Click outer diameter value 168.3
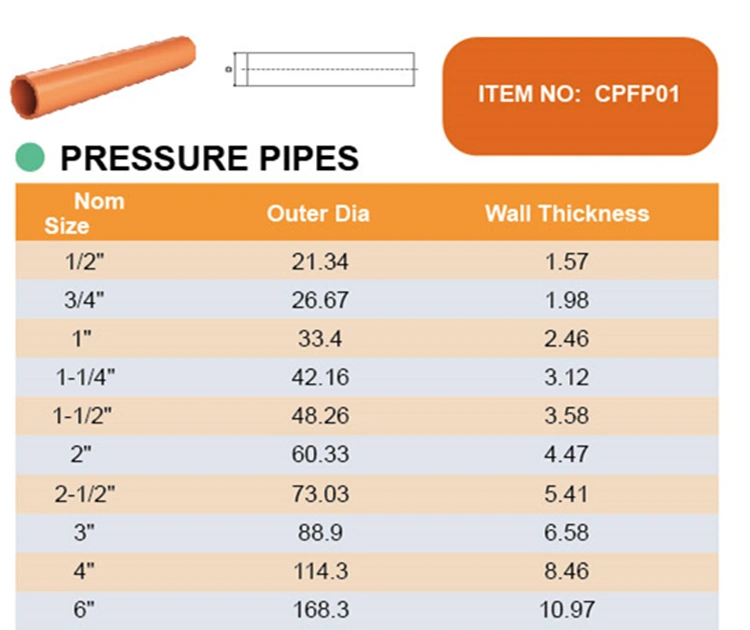 pos(320,610)
